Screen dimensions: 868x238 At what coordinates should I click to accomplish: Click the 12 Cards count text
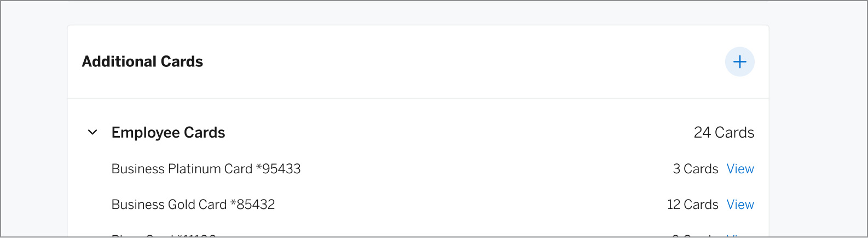coord(692,205)
